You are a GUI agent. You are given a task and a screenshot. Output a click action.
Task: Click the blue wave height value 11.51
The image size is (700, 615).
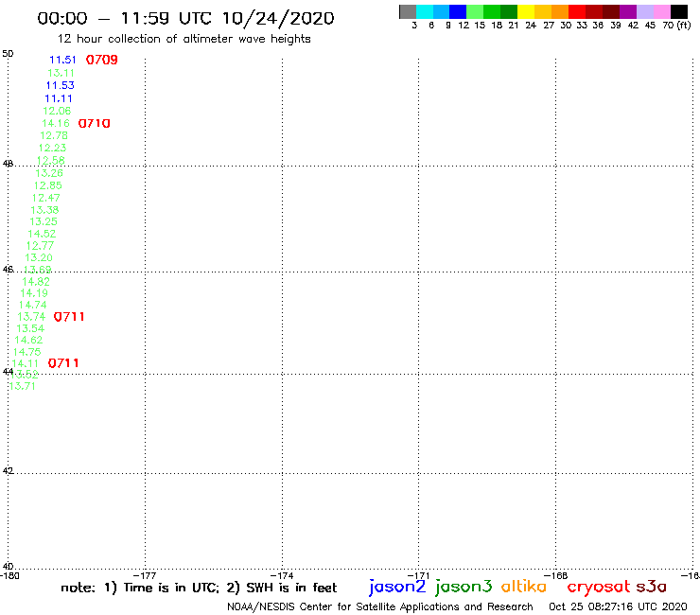[62, 60]
